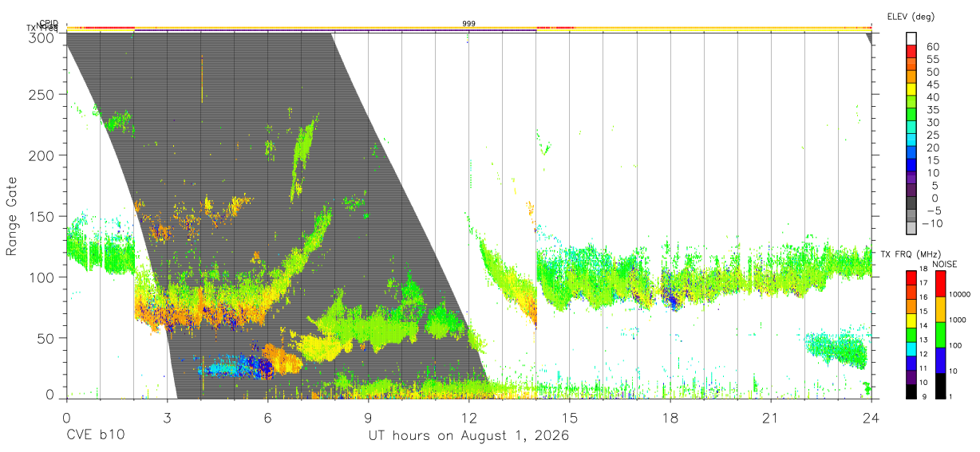Click the '45' label on ELEV scale
Image resolution: width=980 pixels, height=452 pixels.
coord(931,85)
